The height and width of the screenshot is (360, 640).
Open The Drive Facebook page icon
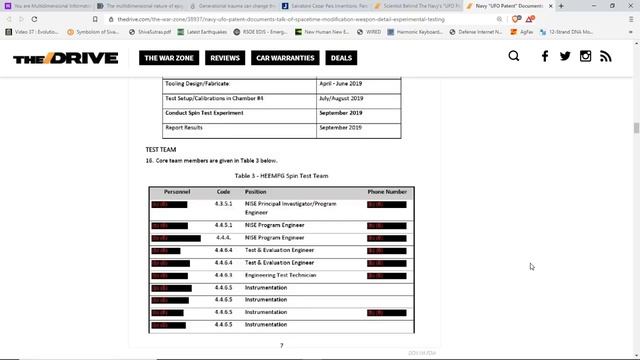(x=545, y=56)
